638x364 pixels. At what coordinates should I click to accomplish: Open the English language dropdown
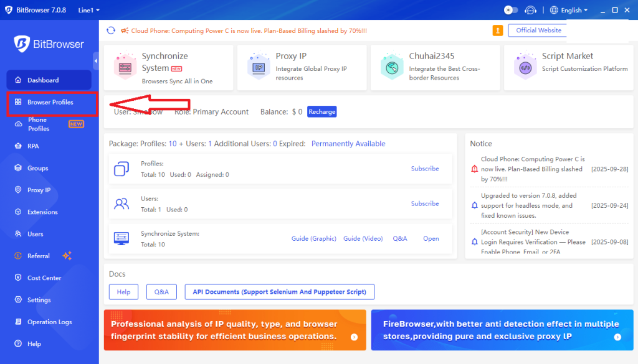(569, 10)
